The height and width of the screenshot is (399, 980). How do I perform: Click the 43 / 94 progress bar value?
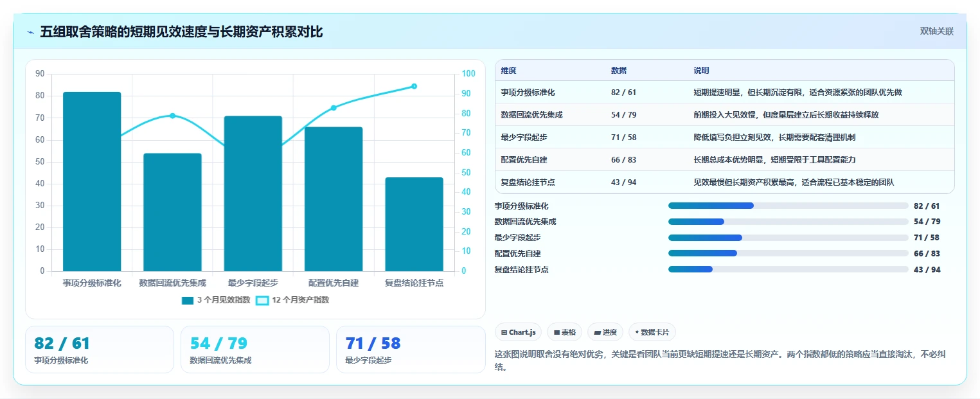(927, 270)
